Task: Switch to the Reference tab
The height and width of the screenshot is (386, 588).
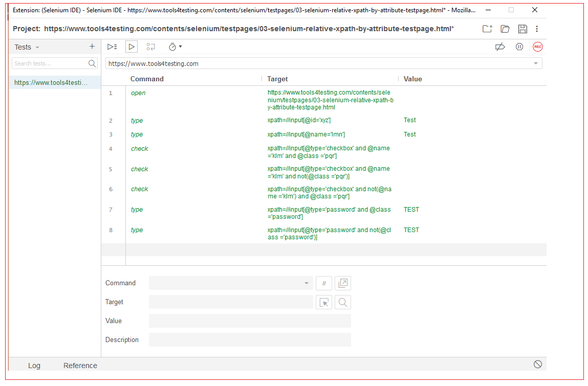Action: pyautogui.click(x=80, y=366)
